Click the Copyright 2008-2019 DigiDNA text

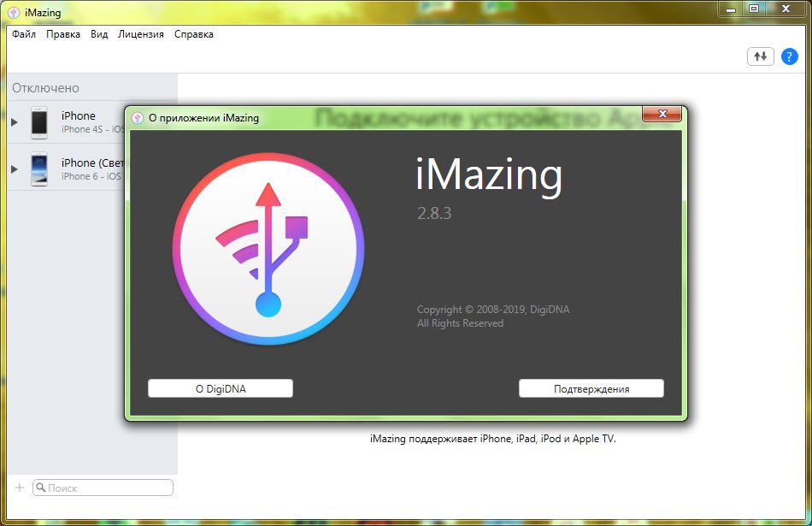point(493,310)
